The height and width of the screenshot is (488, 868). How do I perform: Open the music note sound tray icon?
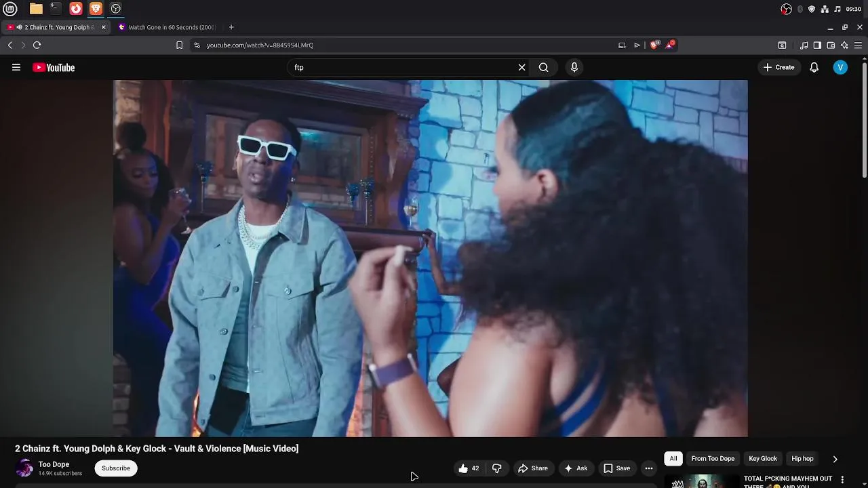coord(837,9)
